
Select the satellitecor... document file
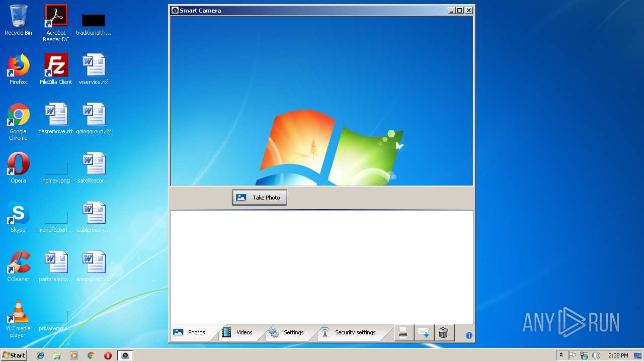tap(94, 168)
